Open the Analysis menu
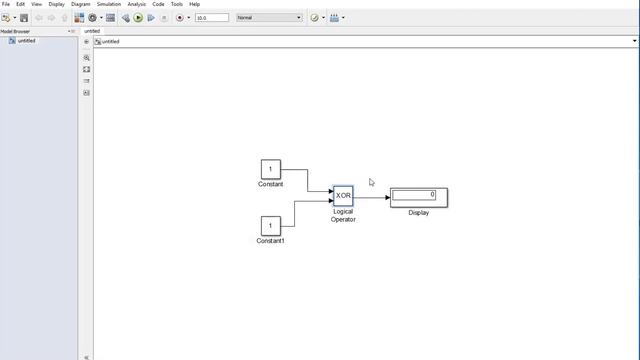This screenshot has width=640, height=360. coord(136,4)
